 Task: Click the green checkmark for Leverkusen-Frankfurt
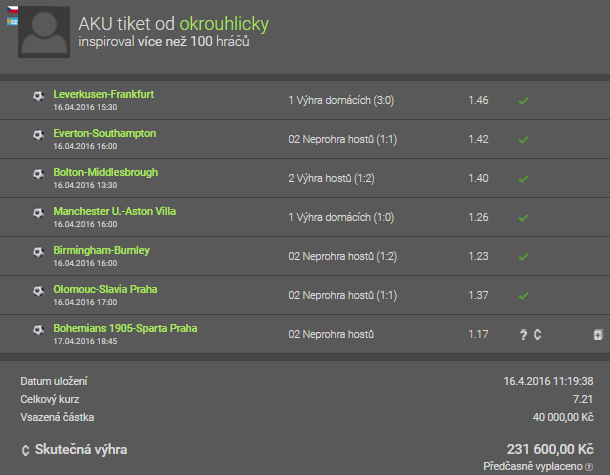click(x=523, y=100)
